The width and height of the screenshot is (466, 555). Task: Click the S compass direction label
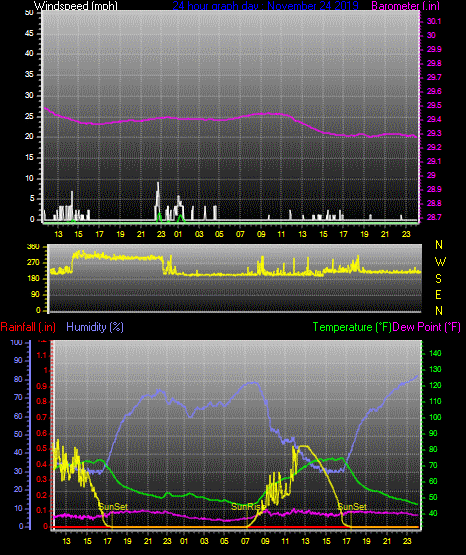point(438,279)
